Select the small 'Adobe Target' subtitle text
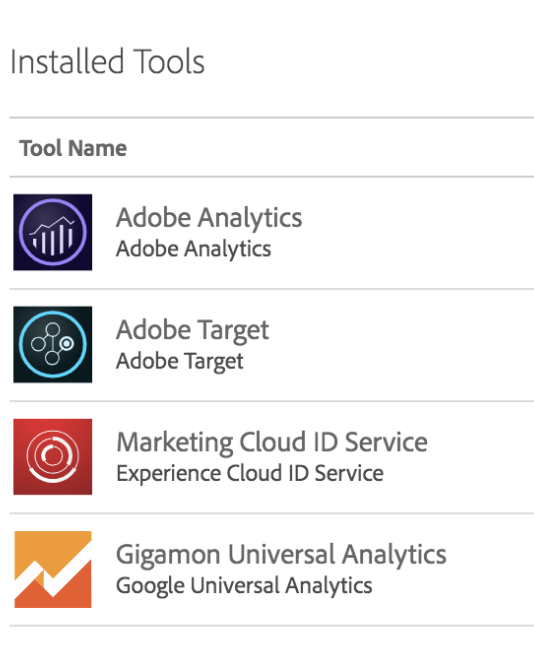The width and height of the screenshot is (534, 664). coord(180,362)
